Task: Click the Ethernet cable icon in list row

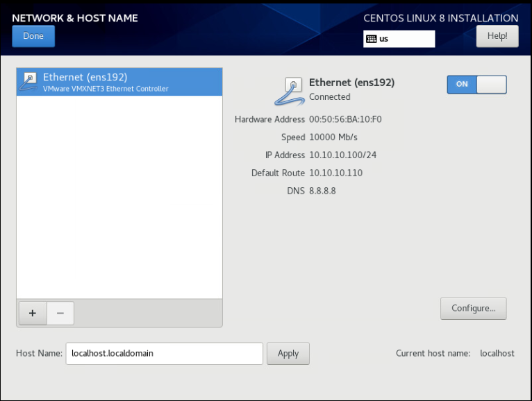Action: (x=28, y=82)
